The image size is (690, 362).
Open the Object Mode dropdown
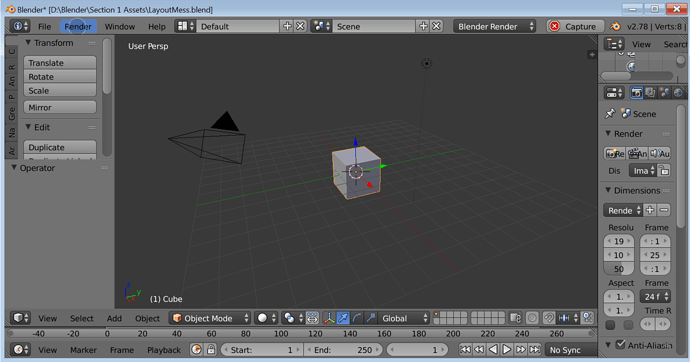(211, 318)
